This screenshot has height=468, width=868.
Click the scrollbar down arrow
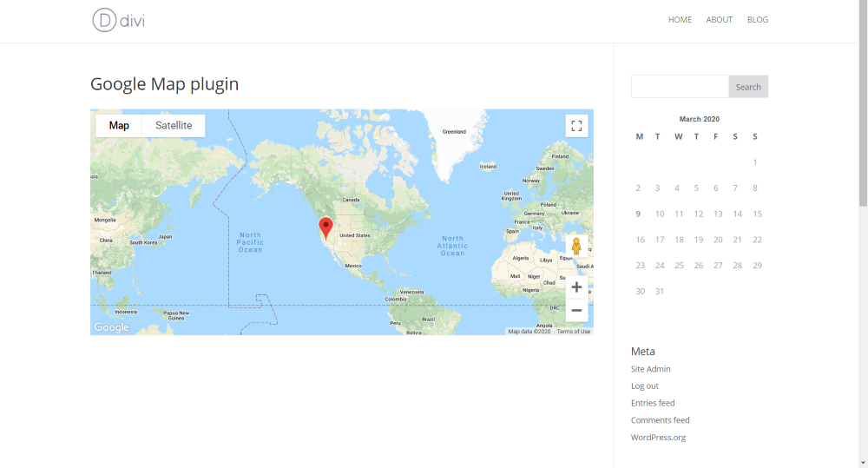pyautogui.click(x=863, y=463)
